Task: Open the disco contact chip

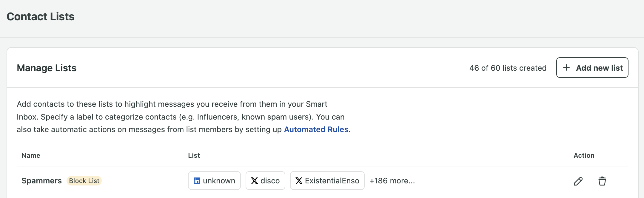Action: [265, 181]
